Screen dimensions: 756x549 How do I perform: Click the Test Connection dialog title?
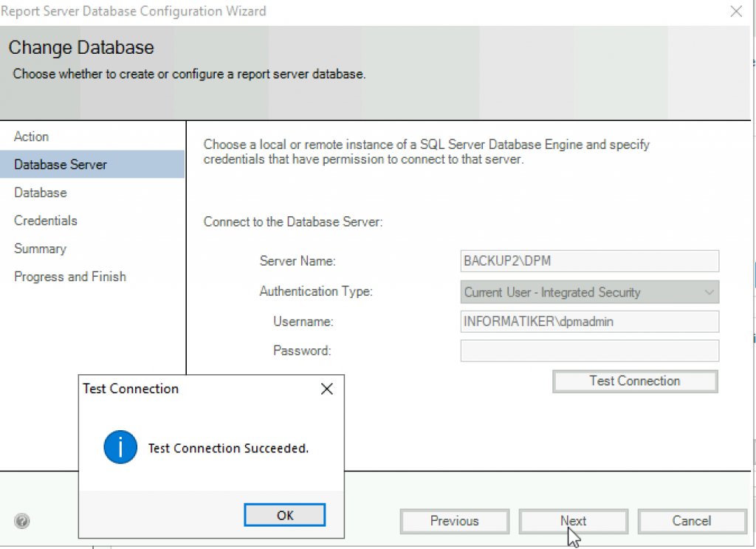tap(131, 388)
